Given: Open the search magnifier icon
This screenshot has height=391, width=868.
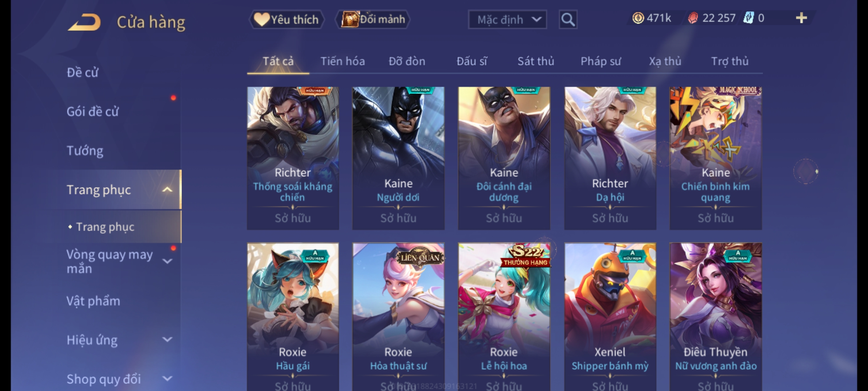Looking at the screenshot, I should click(x=568, y=20).
